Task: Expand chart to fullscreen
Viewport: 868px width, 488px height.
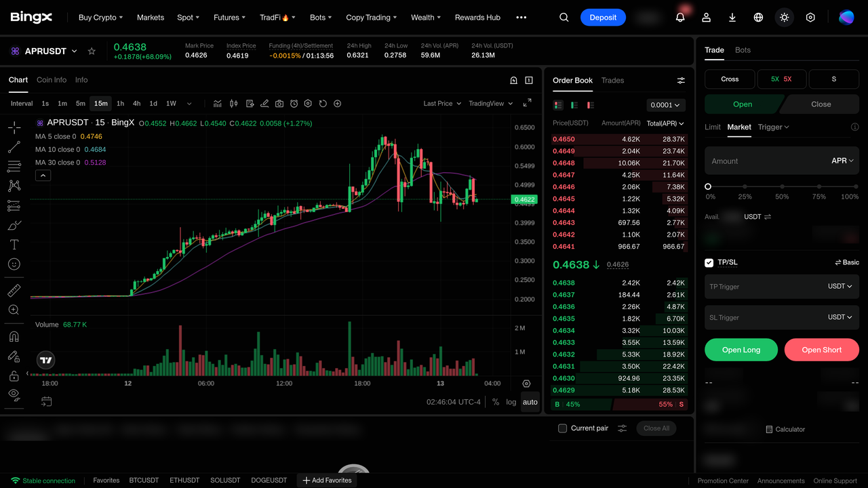Action: pyautogui.click(x=527, y=103)
